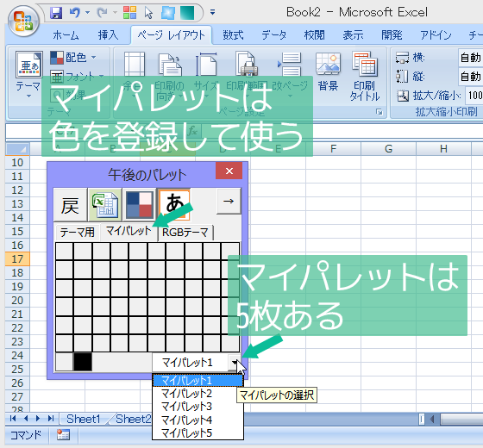Click the あ font color icon
This screenshot has height=448, width=483.
(x=174, y=205)
